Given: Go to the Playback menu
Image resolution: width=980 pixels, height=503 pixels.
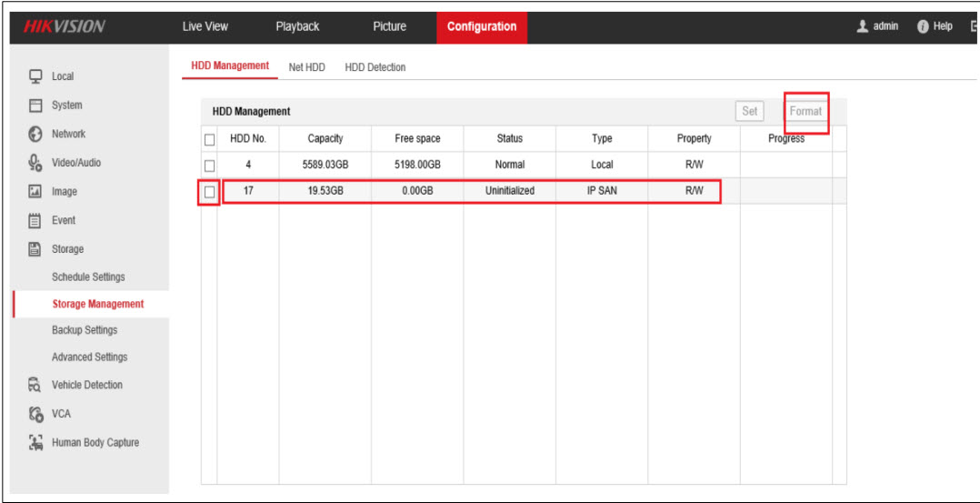Looking at the screenshot, I should pos(297,26).
